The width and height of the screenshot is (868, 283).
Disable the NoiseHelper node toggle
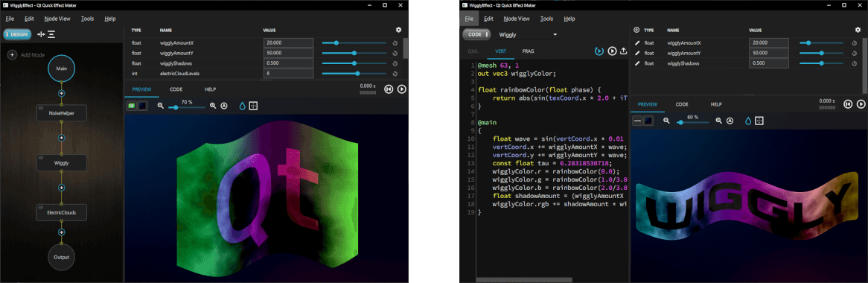[x=42, y=108]
